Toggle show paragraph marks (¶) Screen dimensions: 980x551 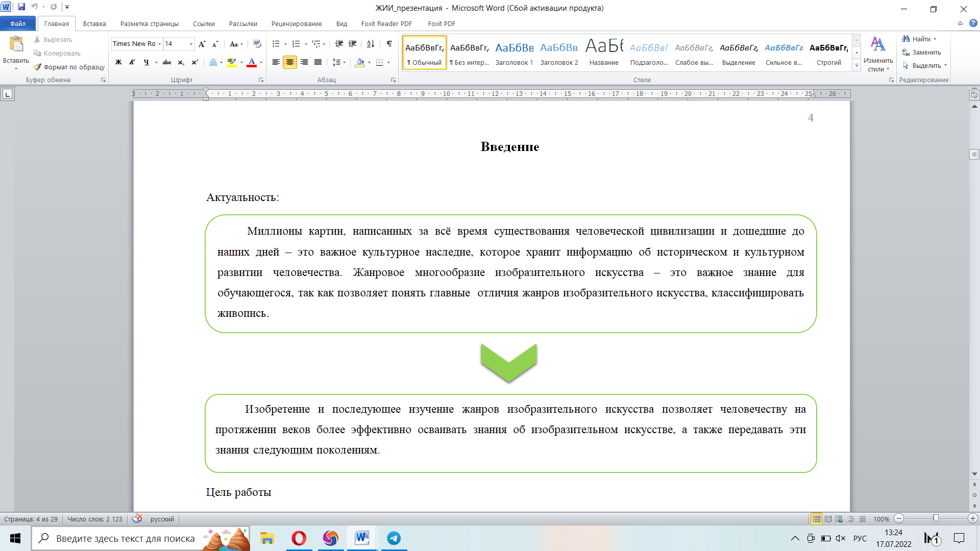coord(389,44)
